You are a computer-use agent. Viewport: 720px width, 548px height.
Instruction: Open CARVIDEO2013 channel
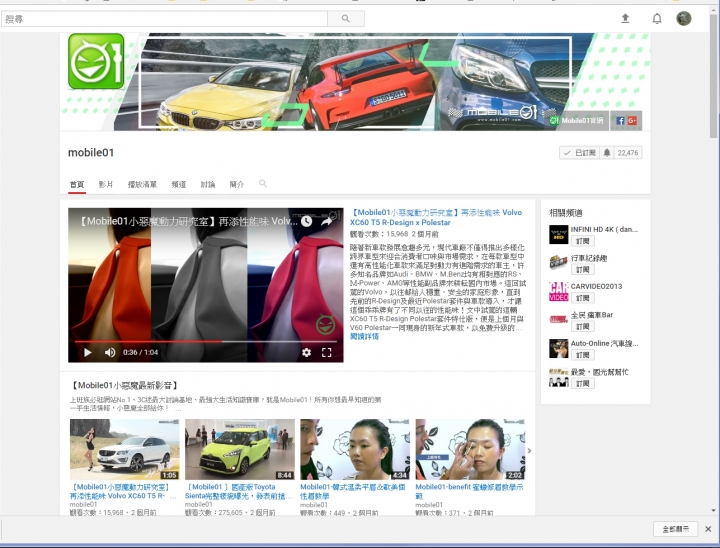(596, 286)
